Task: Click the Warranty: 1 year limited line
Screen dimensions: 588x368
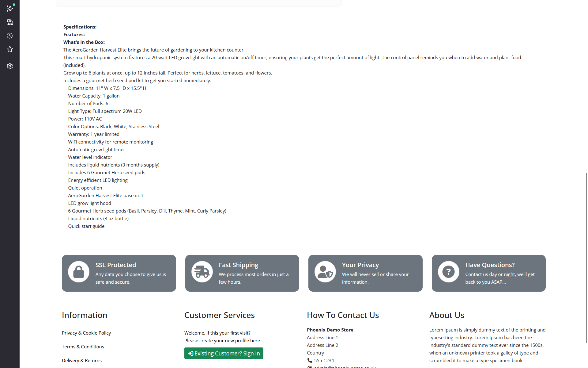Action: 94,134
